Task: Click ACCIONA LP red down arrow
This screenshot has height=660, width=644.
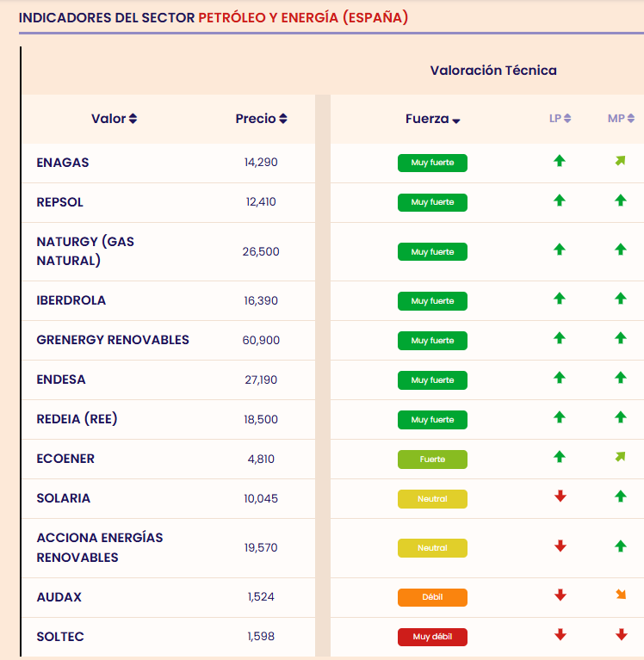Action: tap(560, 546)
